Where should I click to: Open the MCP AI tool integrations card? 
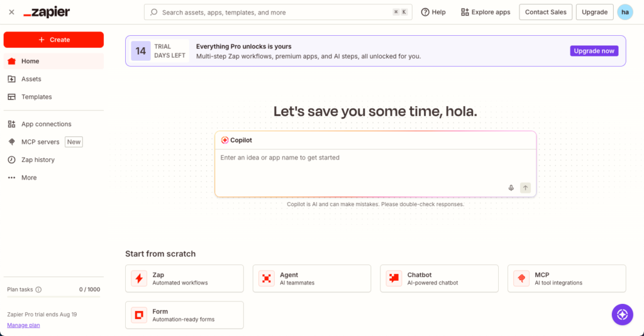(567, 279)
